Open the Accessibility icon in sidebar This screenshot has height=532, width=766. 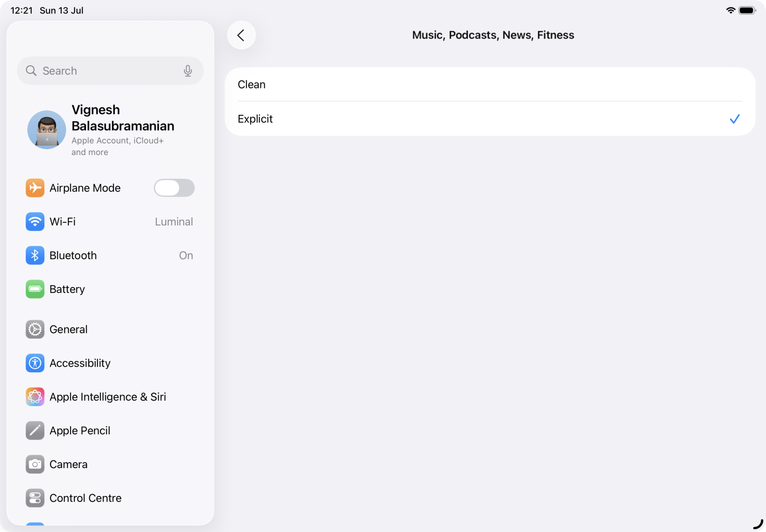[35, 363]
